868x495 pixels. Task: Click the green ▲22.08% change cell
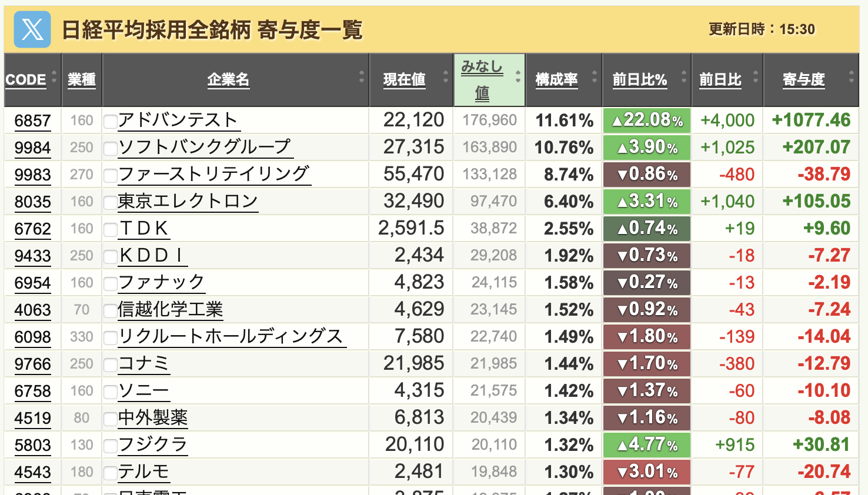coord(647,121)
